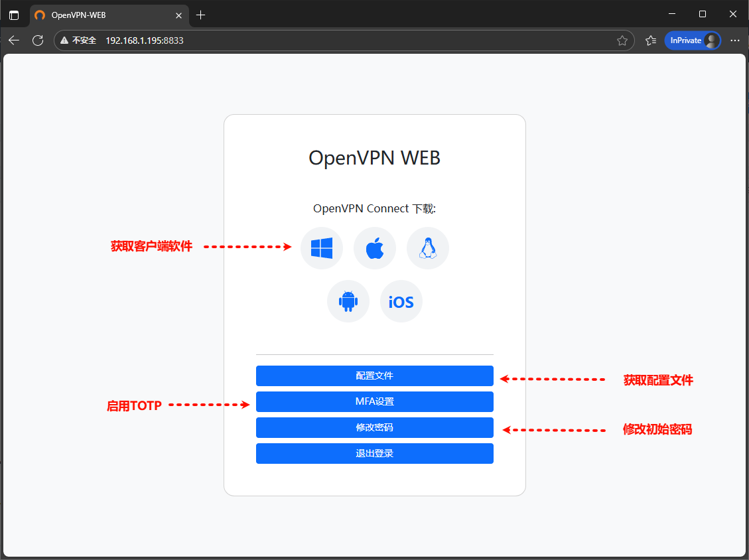Select the OpenVPN-WEB tab
Image resolution: width=749 pixels, height=560 pixels.
(100, 15)
